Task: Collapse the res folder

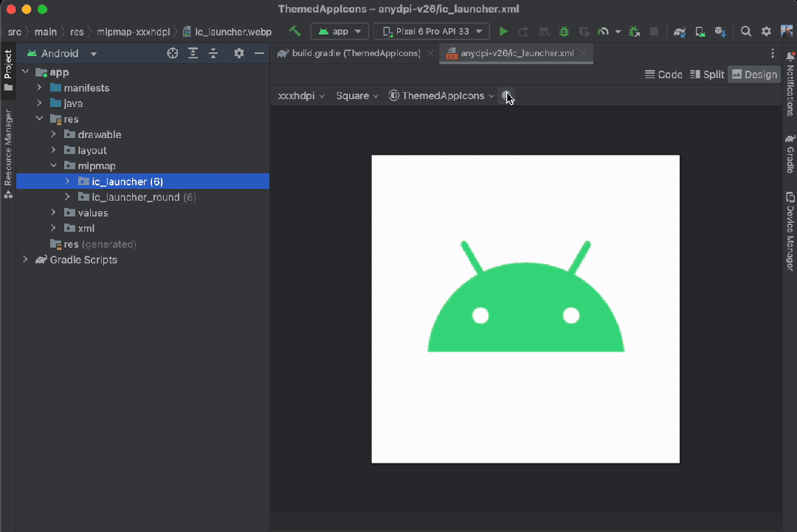Action: click(x=39, y=119)
